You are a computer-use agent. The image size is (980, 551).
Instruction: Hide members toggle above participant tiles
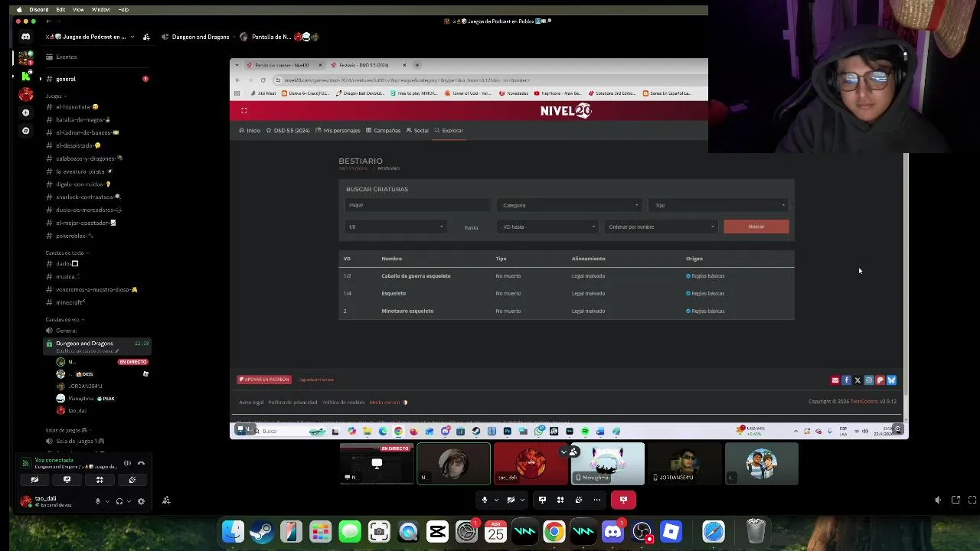568,452
